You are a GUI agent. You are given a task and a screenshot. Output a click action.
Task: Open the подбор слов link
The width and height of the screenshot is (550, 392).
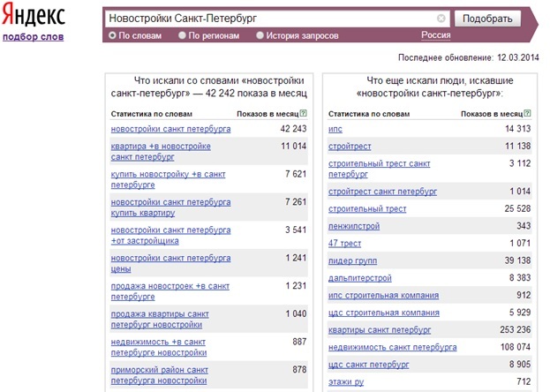coord(34,36)
